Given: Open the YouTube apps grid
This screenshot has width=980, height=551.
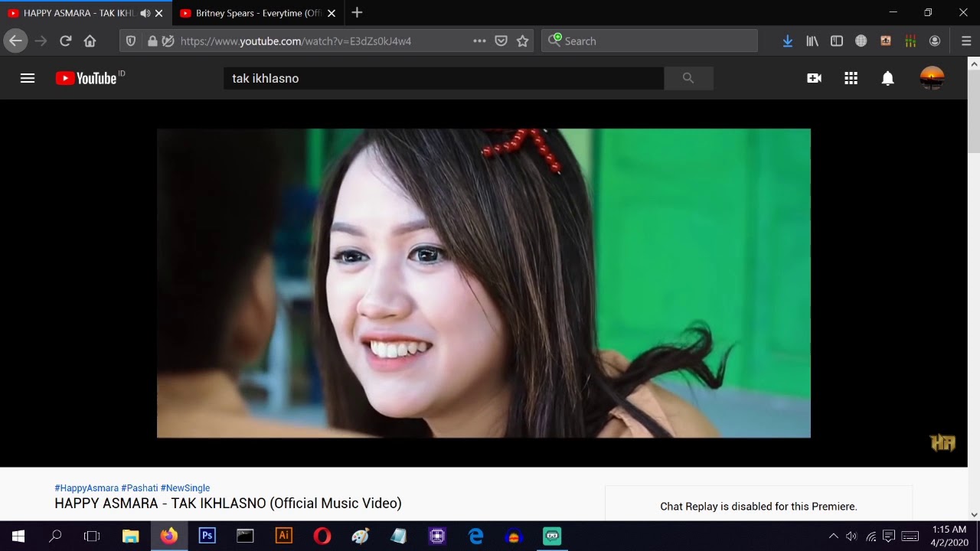Looking at the screenshot, I should coord(851,78).
